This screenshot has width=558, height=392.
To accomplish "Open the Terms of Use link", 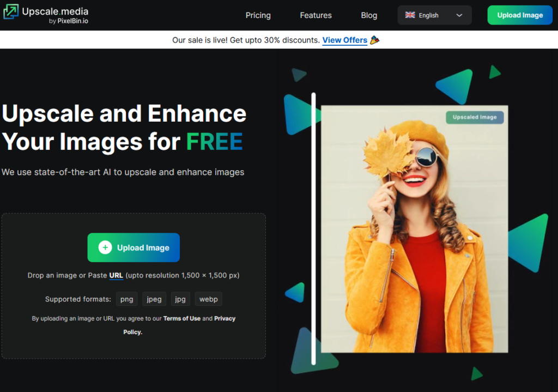I will 182,318.
